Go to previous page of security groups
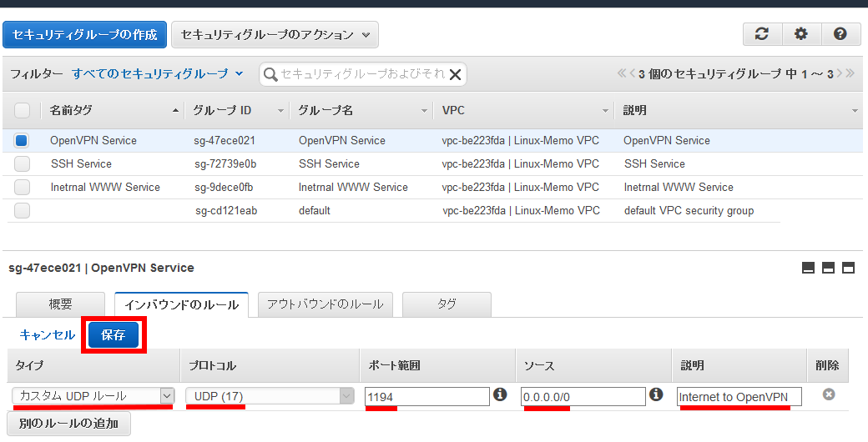The height and width of the screenshot is (442, 868). (x=632, y=73)
